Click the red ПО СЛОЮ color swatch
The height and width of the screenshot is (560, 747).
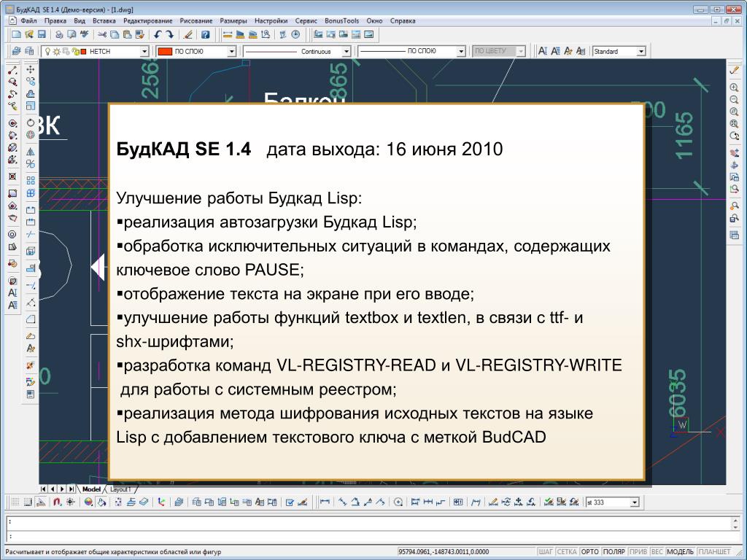coord(164,52)
